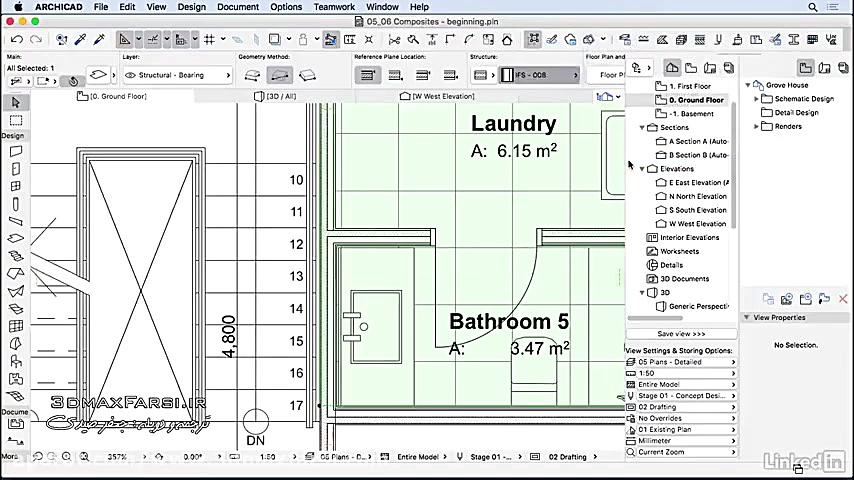Collapse the Sections group in Navigator
The image size is (854, 480).
642,127
